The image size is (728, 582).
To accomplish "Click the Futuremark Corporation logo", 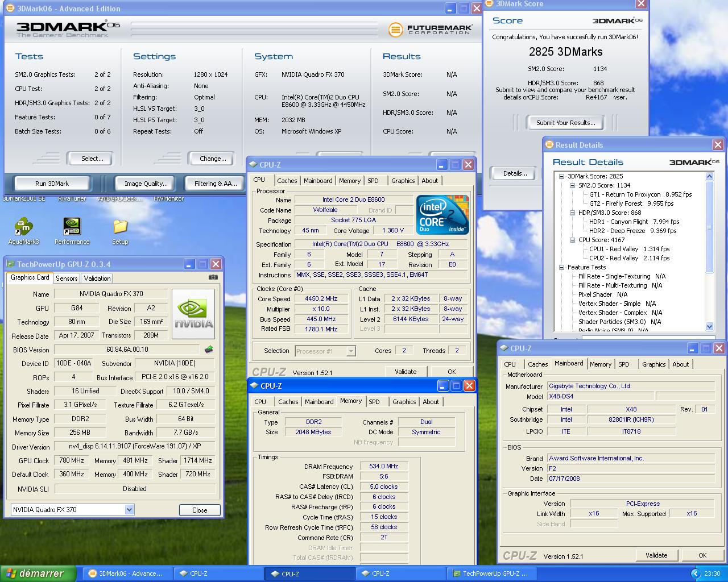I will (431, 30).
